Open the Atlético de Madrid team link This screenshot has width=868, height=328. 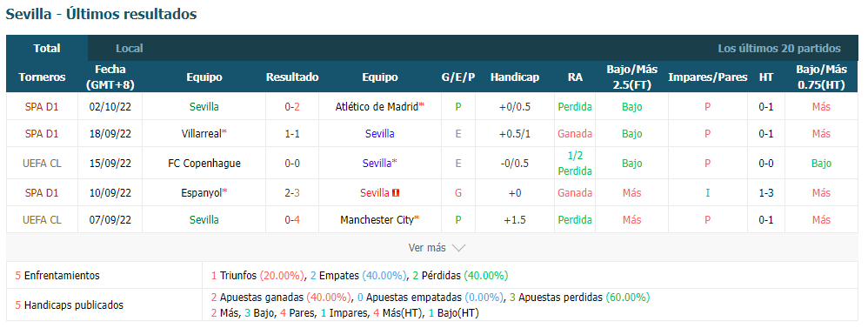pyautogui.click(x=377, y=106)
